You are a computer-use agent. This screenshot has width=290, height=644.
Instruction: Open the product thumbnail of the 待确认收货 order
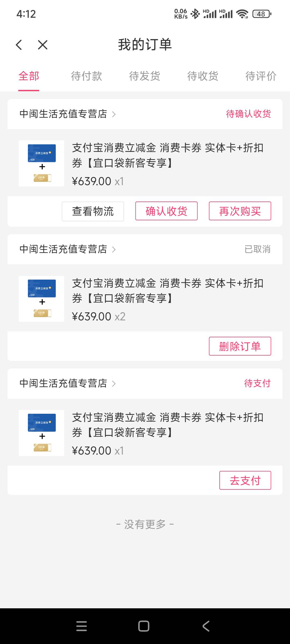coord(42,163)
